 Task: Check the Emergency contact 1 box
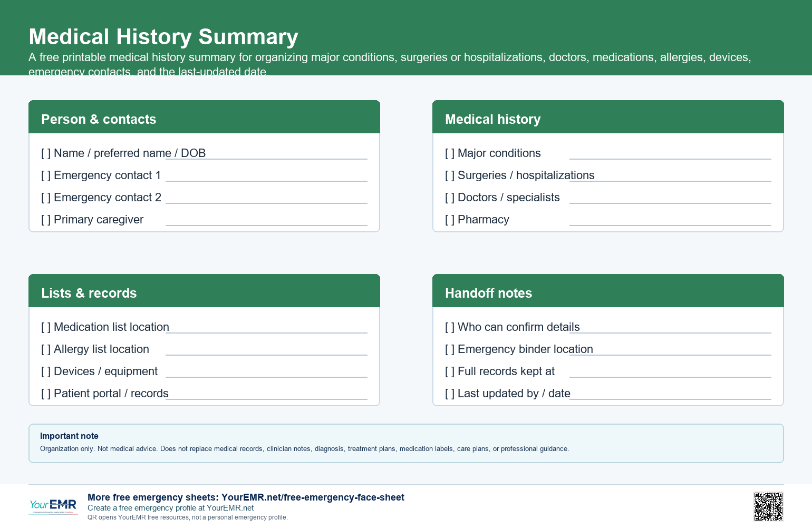(x=46, y=175)
